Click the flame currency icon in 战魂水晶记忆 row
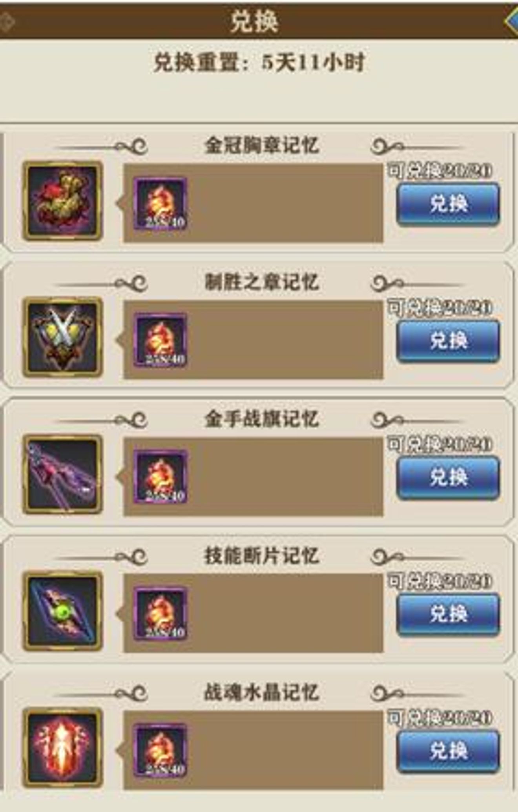The width and height of the screenshot is (518, 812). [x=160, y=750]
